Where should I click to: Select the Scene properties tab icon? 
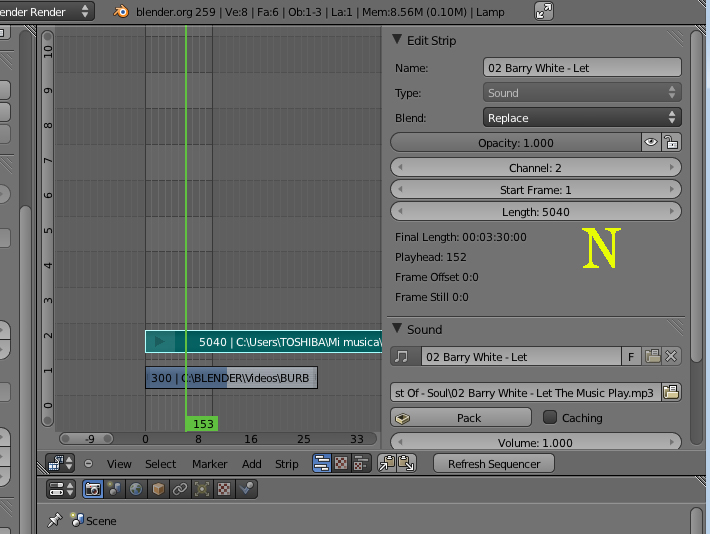point(114,489)
